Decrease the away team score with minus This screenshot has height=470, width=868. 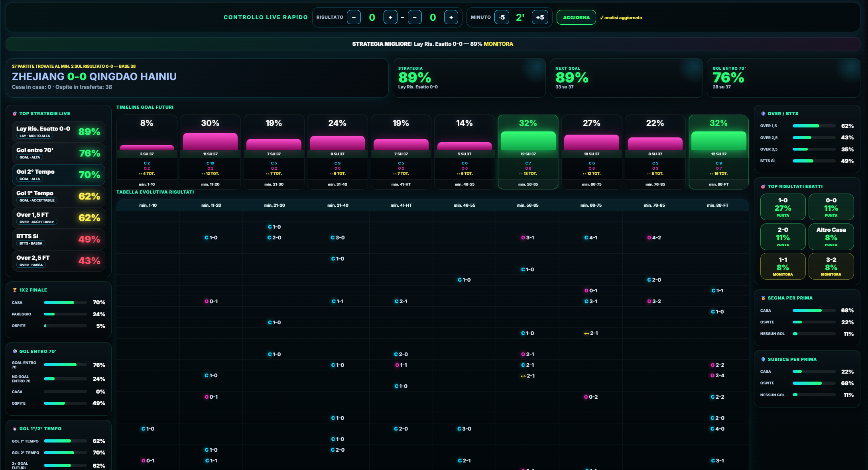coord(415,18)
